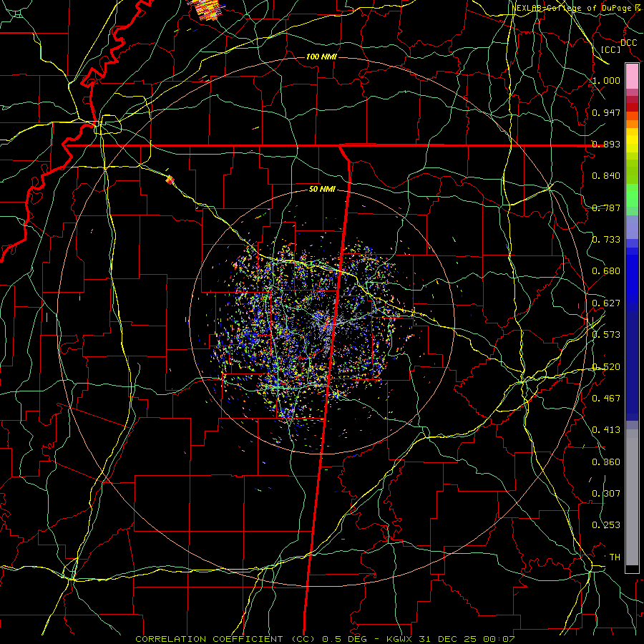This screenshot has height=644, width=644.
Task: Select the 0.573 legend value
Action: (x=606, y=335)
